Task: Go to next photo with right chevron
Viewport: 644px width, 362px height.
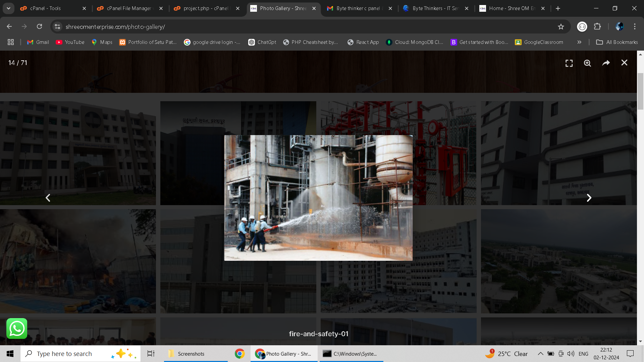Action: click(x=589, y=198)
